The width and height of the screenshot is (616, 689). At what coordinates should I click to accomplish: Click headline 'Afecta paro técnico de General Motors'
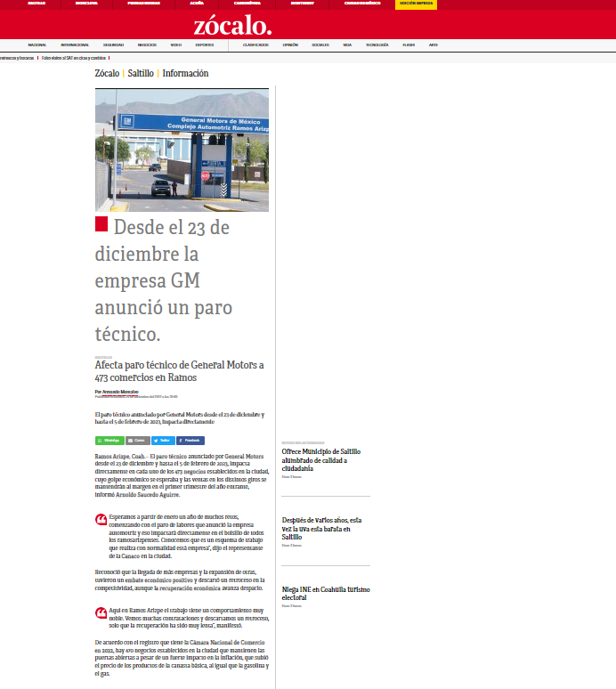[x=179, y=371]
